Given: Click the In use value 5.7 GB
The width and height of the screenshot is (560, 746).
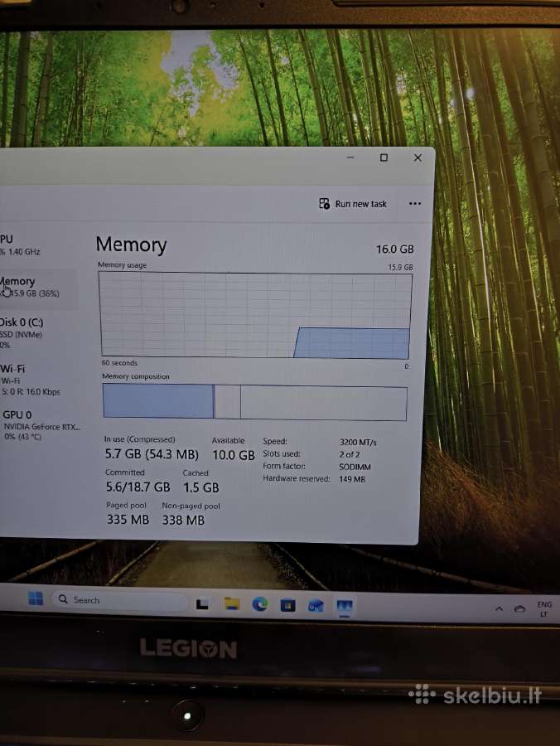Looking at the screenshot, I should tap(151, 454).
